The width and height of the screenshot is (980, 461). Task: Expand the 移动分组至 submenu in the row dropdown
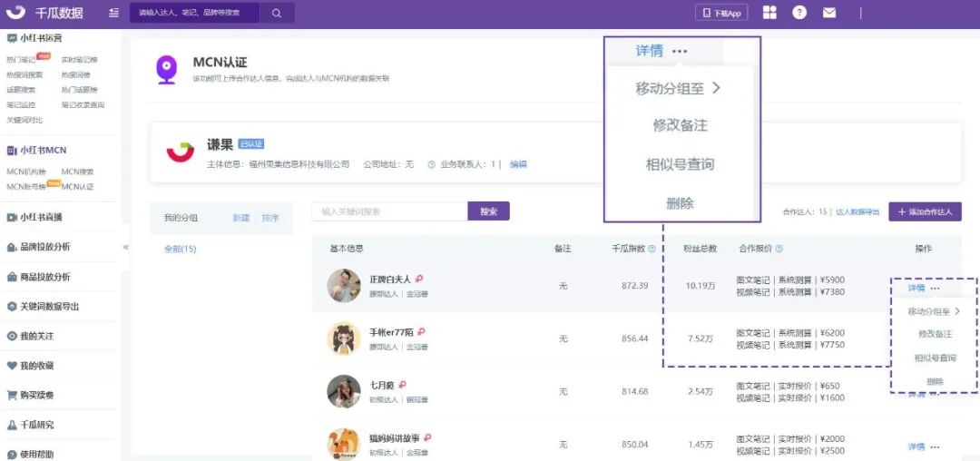coord(934,311)
